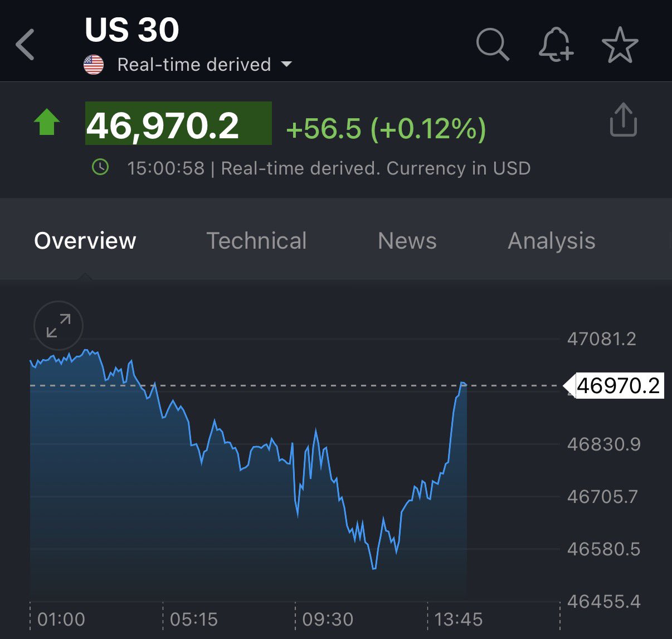This screenshot has width=672, height=639.
Task: Open the Real-time derived dropdown
Action: pyautogui.click(x=193, y=65)
